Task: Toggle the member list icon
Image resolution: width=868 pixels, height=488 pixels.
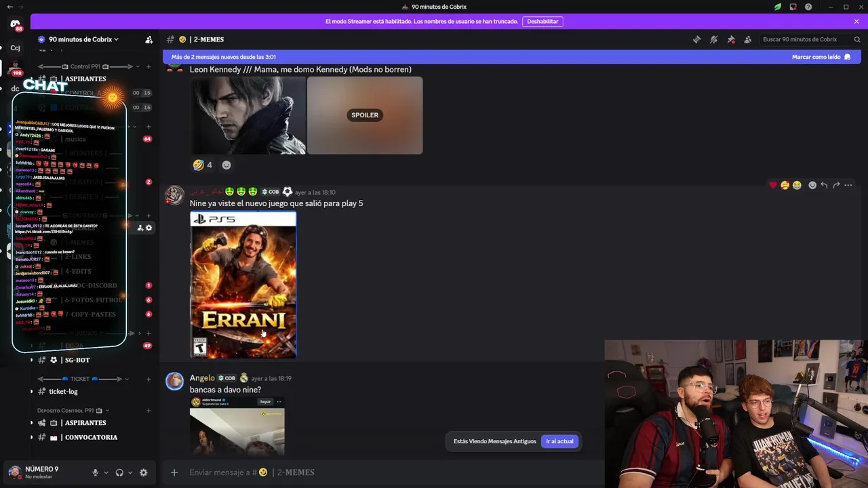Action: 748,39
